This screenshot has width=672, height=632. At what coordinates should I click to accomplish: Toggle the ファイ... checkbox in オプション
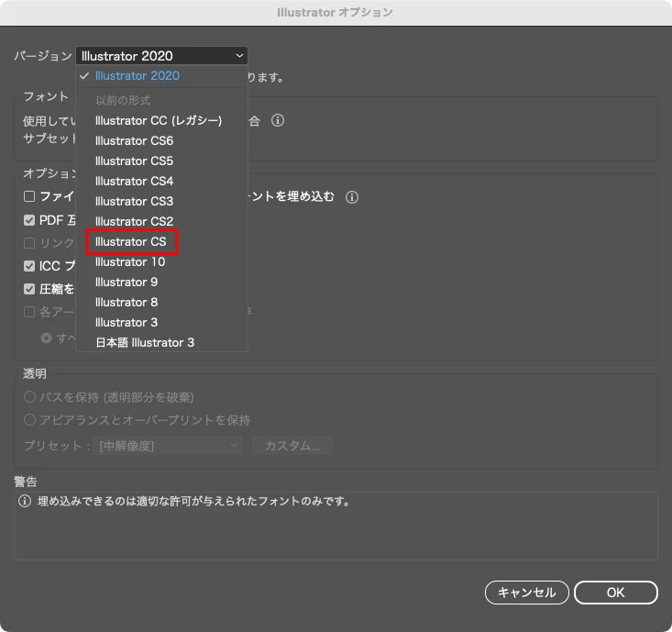coord(29,196)
